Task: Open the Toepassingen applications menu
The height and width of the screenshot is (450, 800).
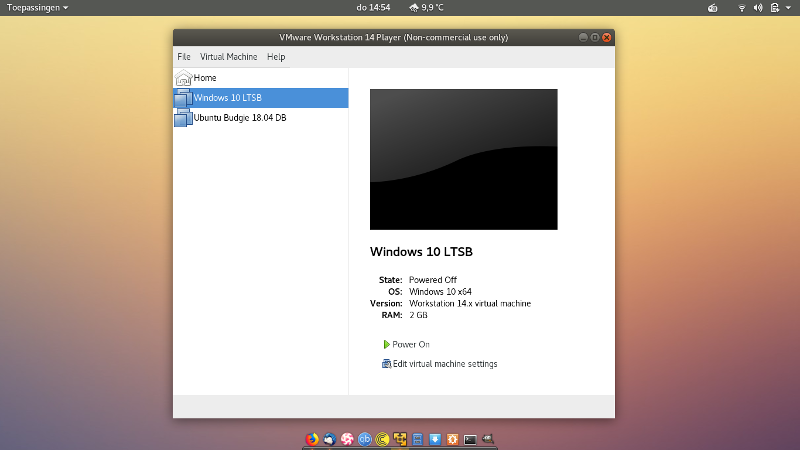Action: pos(37,8)
